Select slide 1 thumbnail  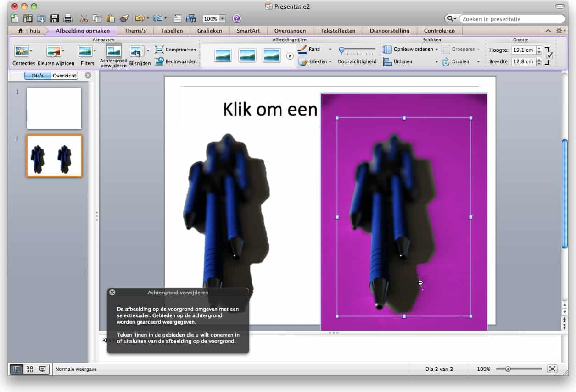click(x=54, y=108)
